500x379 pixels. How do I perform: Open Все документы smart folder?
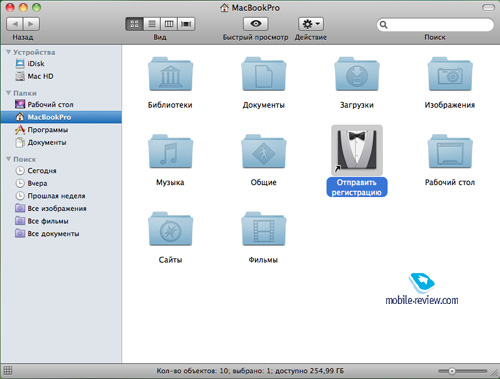(x=61, y=234)
